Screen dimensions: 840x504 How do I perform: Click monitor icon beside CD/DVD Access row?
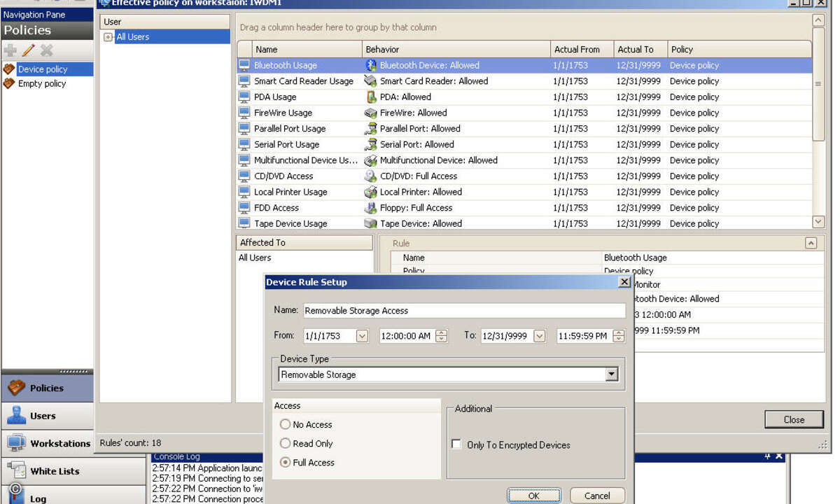click(244, 176)
